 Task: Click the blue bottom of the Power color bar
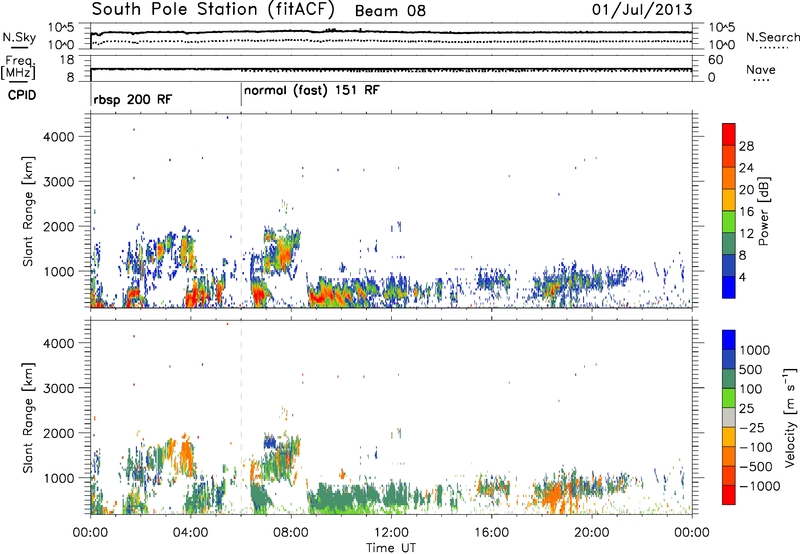click(x=729, y=287)
